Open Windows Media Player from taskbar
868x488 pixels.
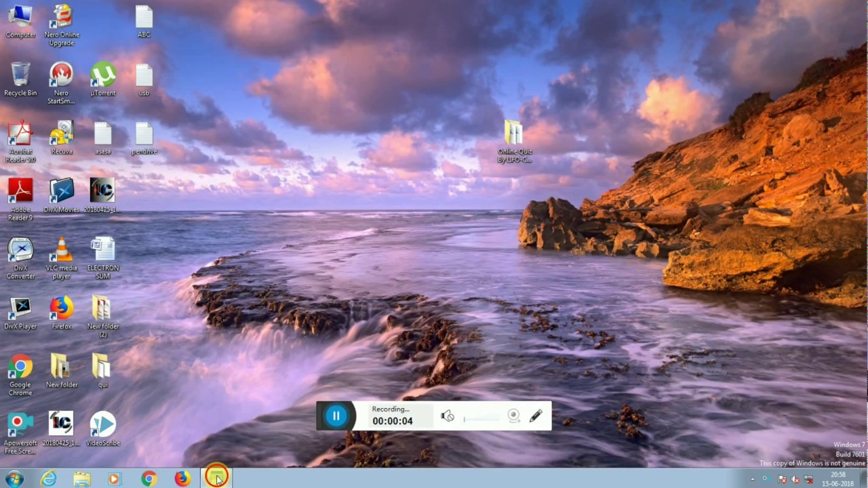pyautogui.click(x=114, y=479)
